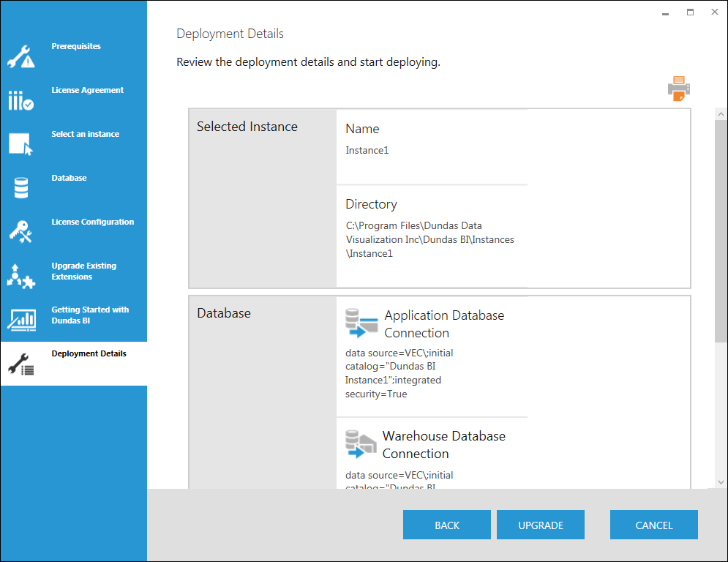Click the CANCEL button
This screenshot has width=728, height=562.
653,525
